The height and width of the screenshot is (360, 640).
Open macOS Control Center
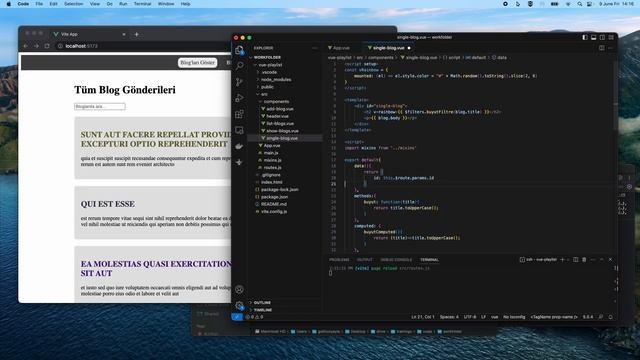[x=589, y=4]
